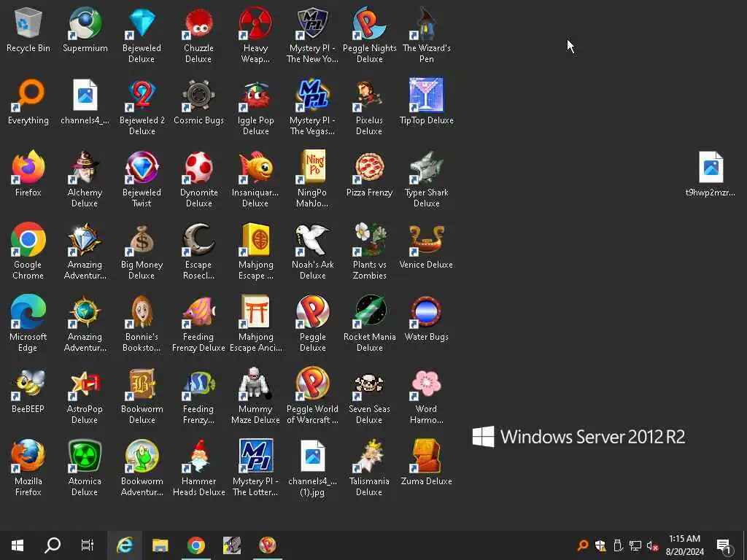Open the notification center in the tray
The image size is (747, 560).
[x=724, y=545]
